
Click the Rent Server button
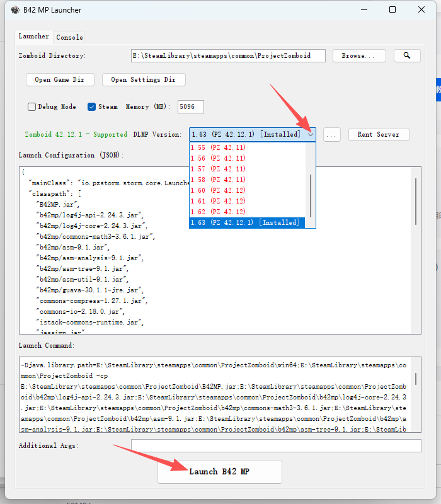pyautogui.click(x=378, y=134)
